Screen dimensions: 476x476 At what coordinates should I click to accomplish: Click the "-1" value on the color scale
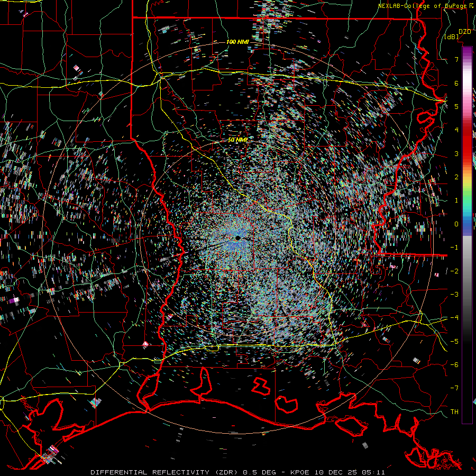pos(454,248)
